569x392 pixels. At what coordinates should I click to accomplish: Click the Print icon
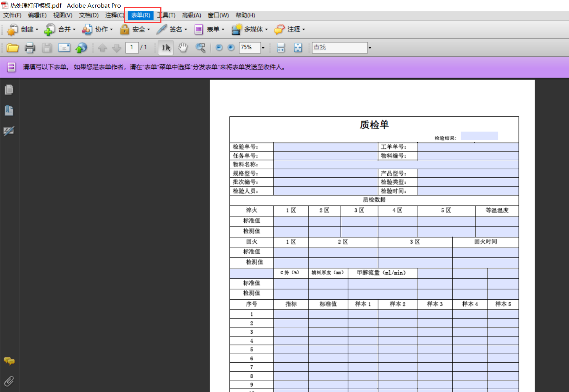click(x=30, y=47)
